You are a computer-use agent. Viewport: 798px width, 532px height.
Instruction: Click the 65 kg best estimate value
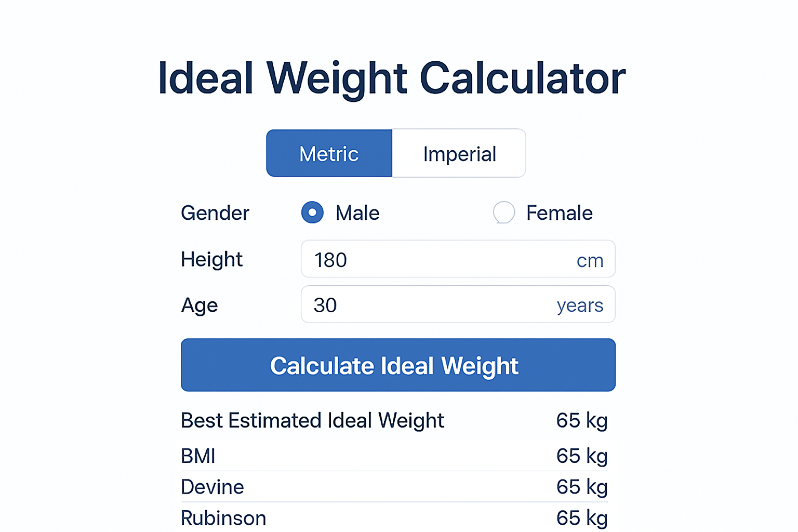pos(582,420)
